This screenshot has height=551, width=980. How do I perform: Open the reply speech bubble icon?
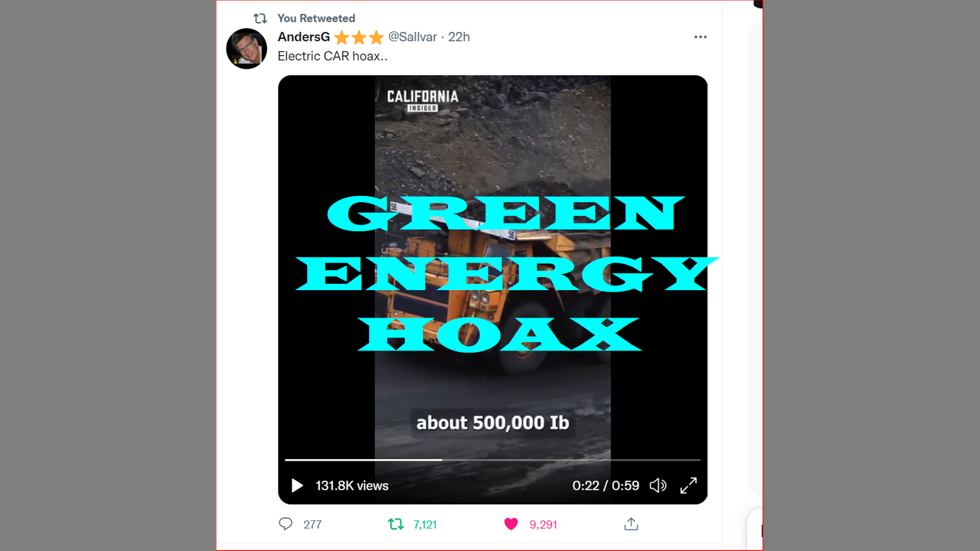pyautogui.click(x=286, y=524)
